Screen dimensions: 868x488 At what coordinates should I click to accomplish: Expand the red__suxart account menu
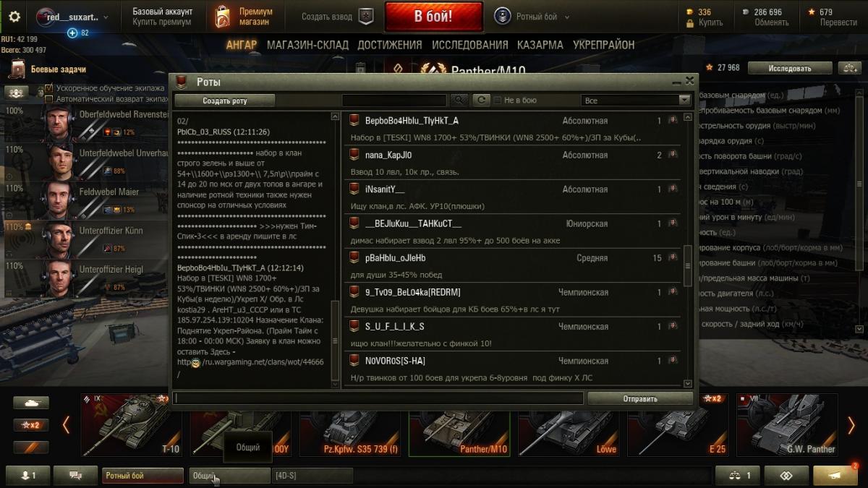click(x=72, y=17)
